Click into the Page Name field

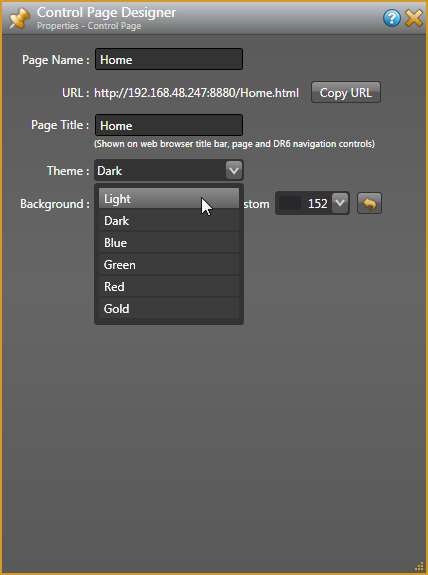(169, 59)
